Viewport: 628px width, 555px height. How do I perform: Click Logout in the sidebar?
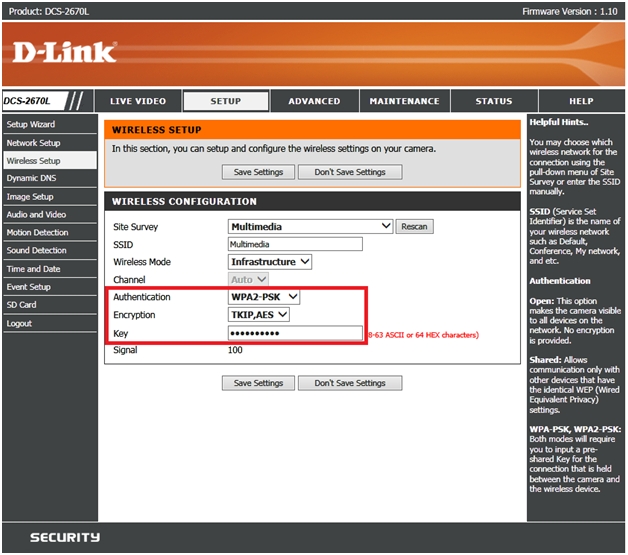(19, 323)
